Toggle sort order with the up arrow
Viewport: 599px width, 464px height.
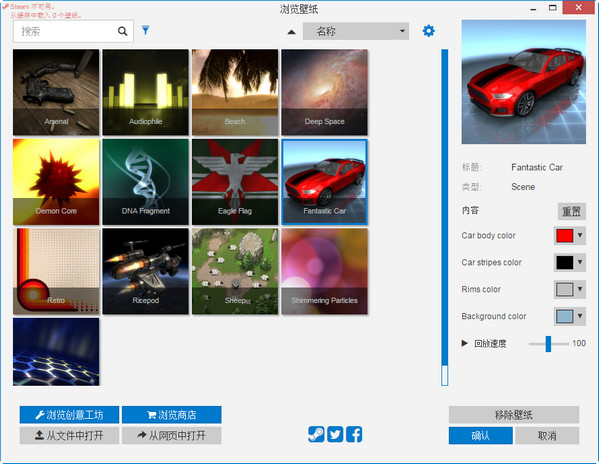[291, 32]
